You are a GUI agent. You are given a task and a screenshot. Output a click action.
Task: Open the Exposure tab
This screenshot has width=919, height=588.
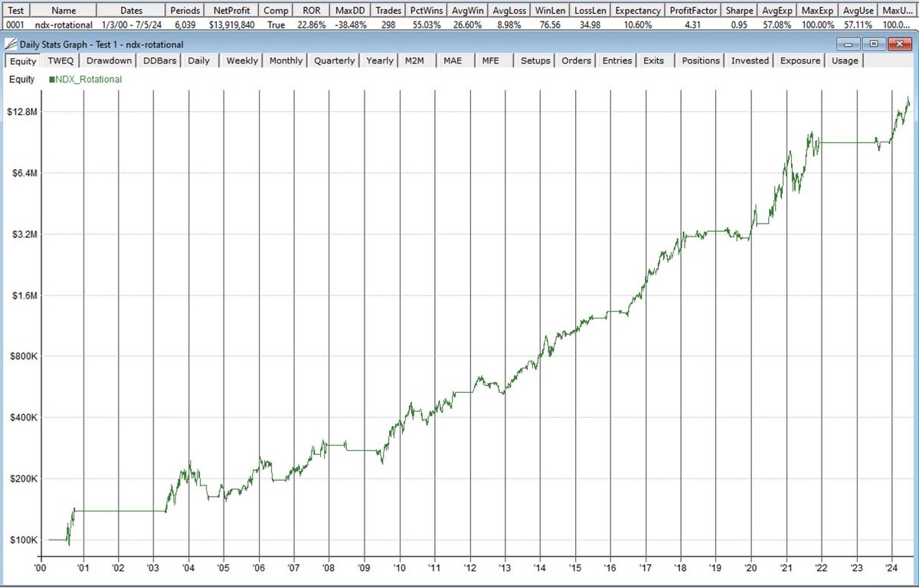(800, 60)
